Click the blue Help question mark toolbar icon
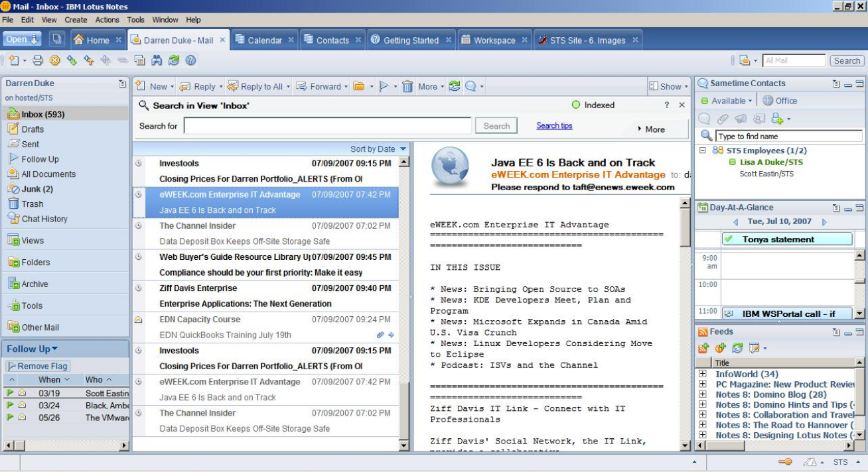This screenshot has height=472, width=868. coord(191,60)
